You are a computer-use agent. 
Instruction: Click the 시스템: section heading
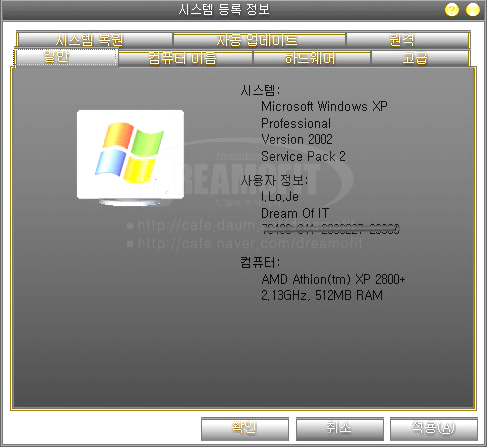(260, 90)
